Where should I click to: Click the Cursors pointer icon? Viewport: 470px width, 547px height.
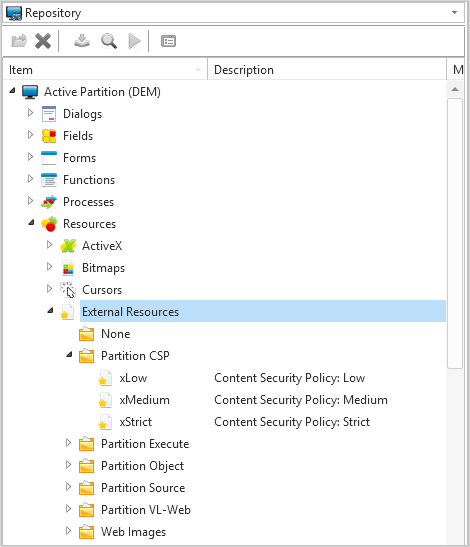[x=68, y=290]
